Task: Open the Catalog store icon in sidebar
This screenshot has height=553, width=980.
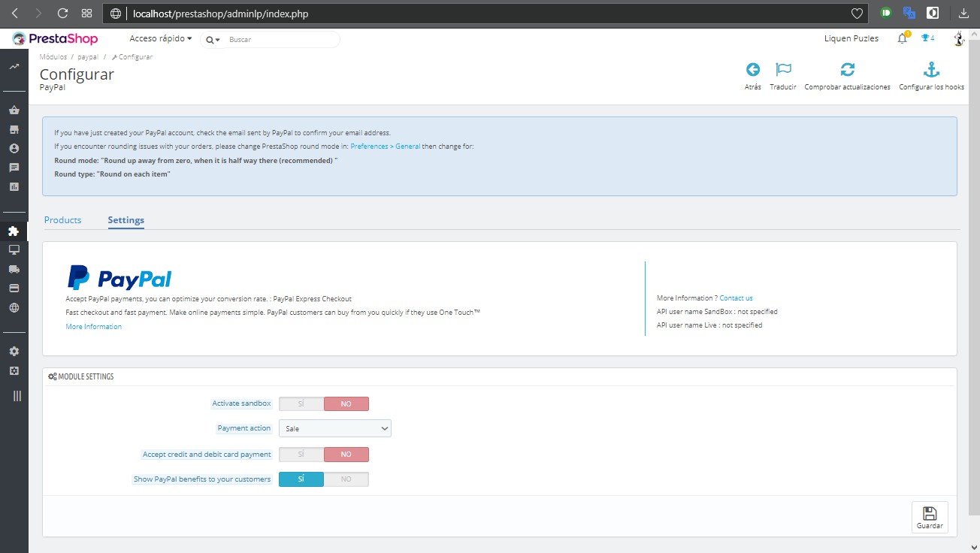Action: point(14,129)
